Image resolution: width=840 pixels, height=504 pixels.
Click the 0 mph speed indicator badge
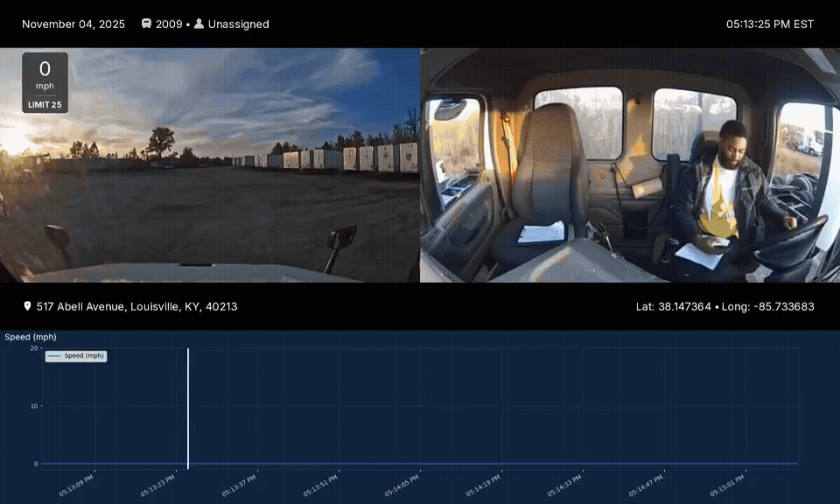pos(45,73)
